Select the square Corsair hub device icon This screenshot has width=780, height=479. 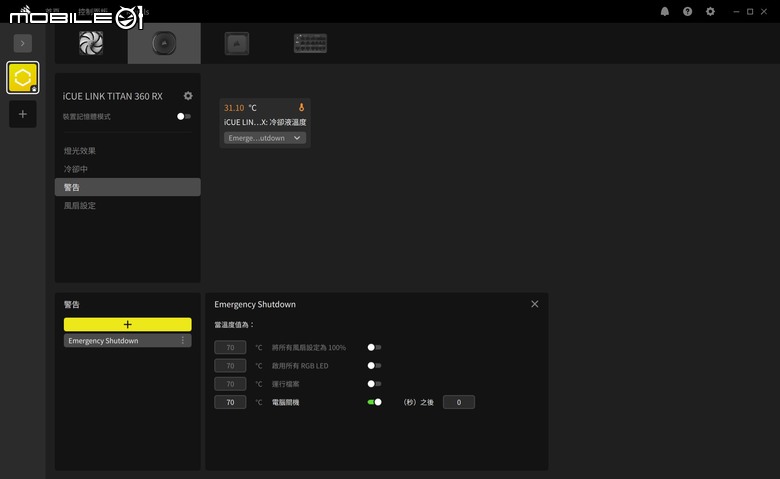click(237, 43)
